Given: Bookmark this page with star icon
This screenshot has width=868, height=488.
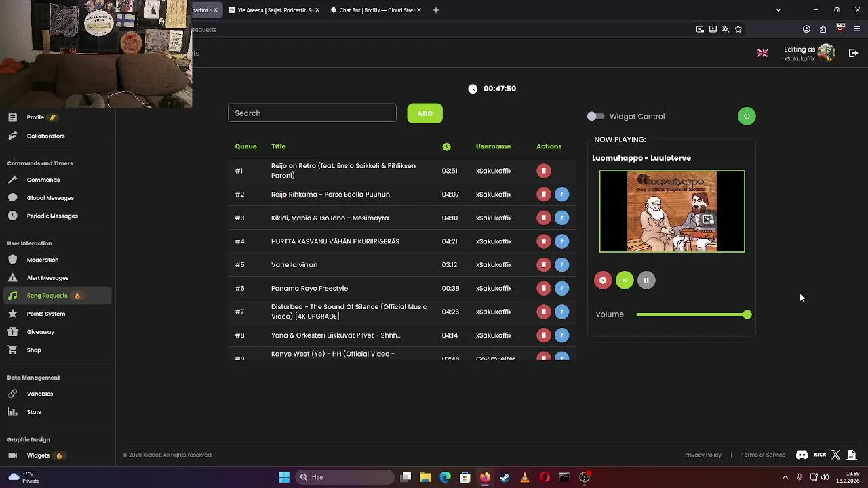Looking at the screenshot, I should [x=738, y=29].
